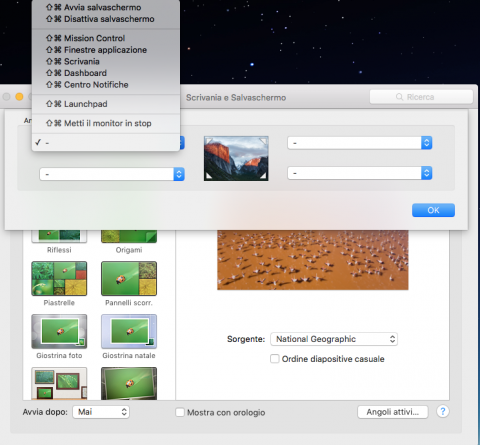Click the Ricerca search field
480x445 pixels.
tap(421, 97)
